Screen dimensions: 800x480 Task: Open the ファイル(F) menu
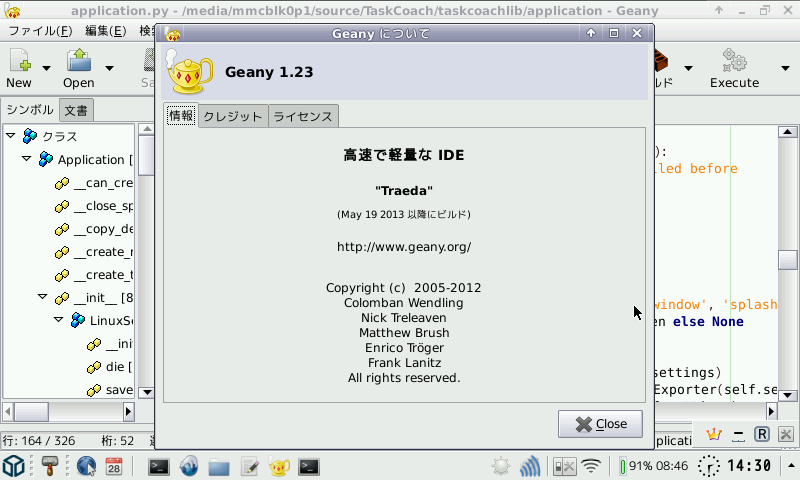pos(40,31)
